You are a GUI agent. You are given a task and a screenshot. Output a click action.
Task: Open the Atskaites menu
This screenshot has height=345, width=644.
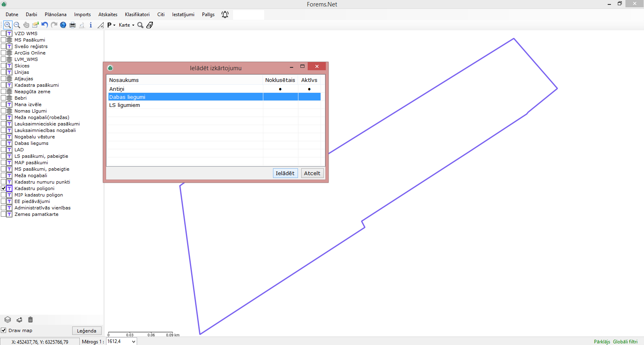(x=108, y=15)
